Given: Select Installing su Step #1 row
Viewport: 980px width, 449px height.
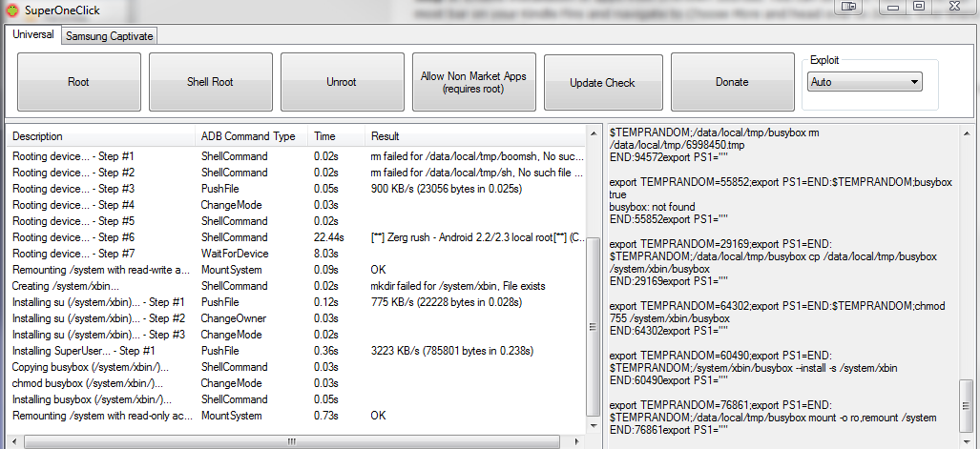Looking at the screenshot, I should (x=298, y=302).
